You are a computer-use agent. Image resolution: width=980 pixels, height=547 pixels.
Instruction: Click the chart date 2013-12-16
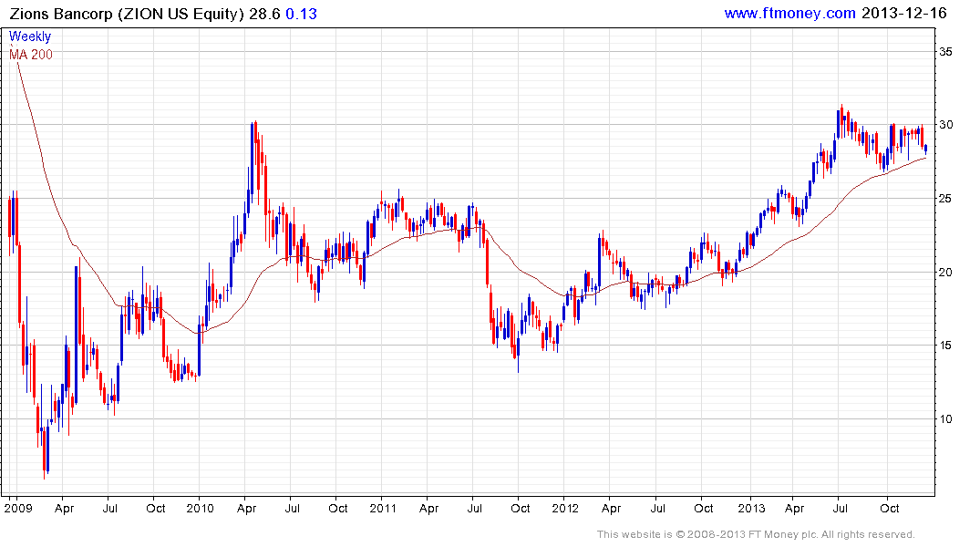904,13
